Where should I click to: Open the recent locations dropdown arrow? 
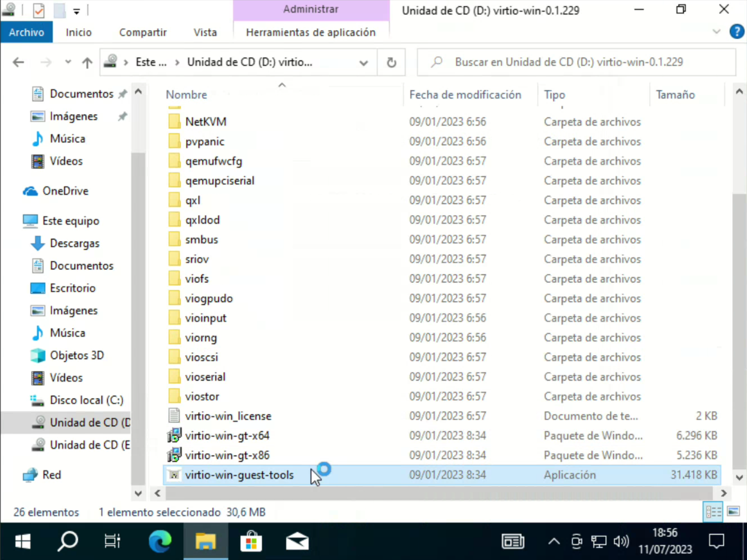coord(68,62)
